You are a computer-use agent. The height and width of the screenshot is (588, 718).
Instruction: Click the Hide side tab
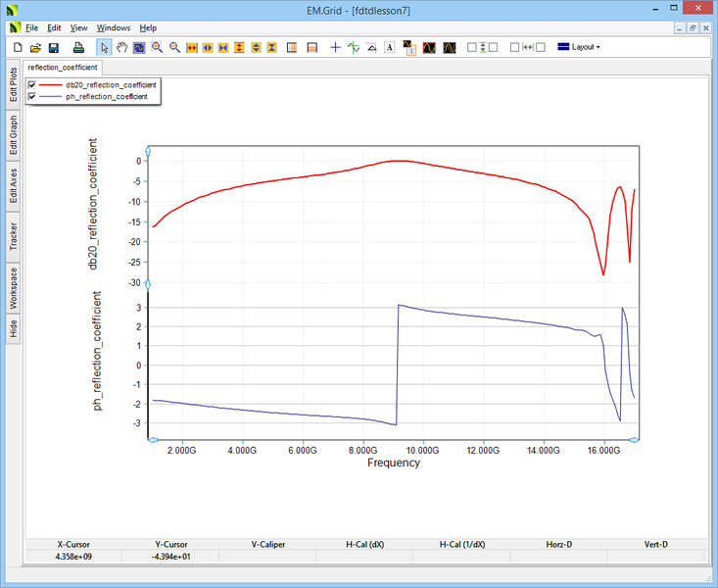pyautogui.click(x=14, y=328)
